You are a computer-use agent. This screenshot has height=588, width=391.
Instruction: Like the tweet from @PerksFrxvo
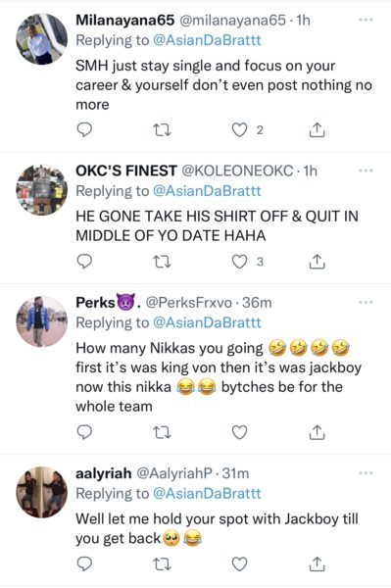pyautogui.click(x=239, y=432)
